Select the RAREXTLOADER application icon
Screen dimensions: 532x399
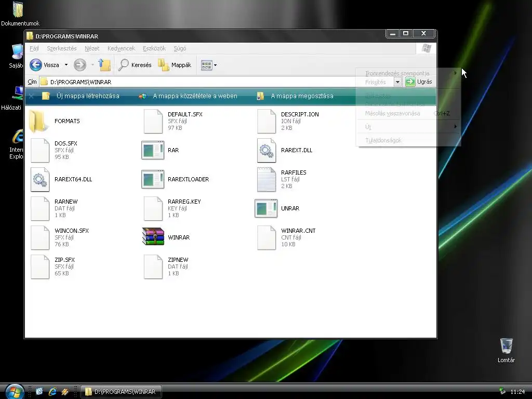pyautogui.click(x=153, y=179)
